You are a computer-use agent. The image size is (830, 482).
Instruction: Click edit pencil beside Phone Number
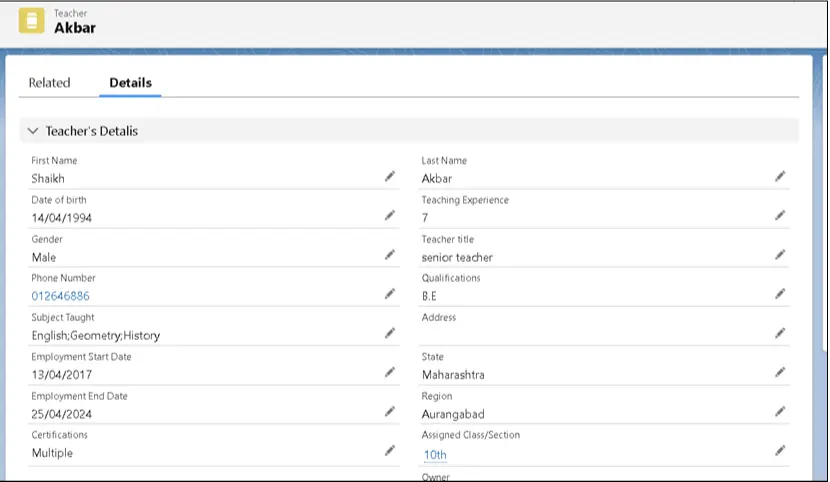click(390, 294)
